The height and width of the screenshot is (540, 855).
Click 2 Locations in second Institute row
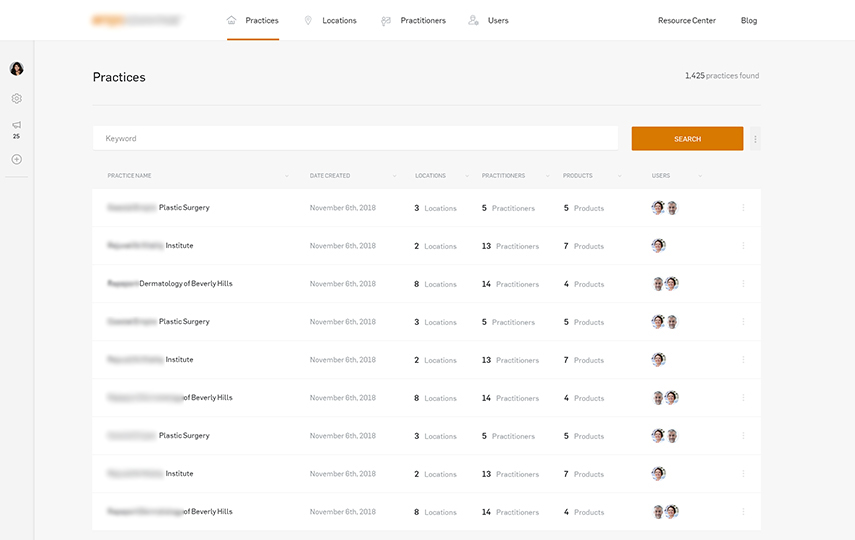[x=435, y=360]
